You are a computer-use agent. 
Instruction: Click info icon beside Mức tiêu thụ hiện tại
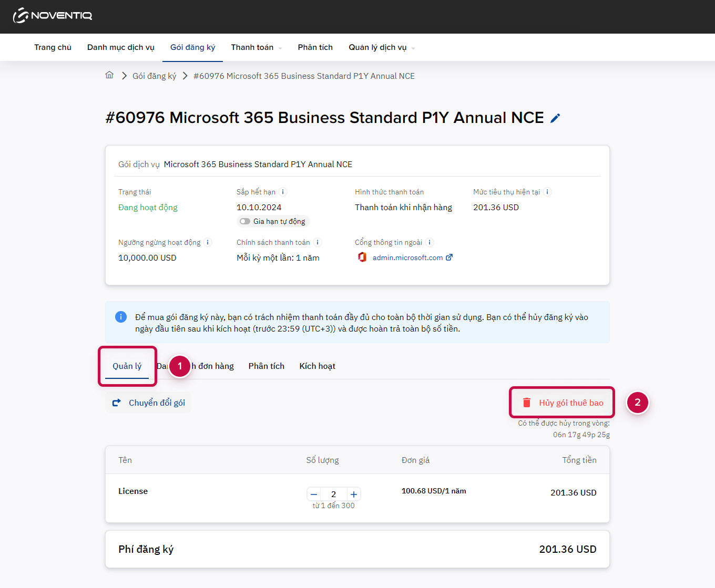(x=547, y=192)
